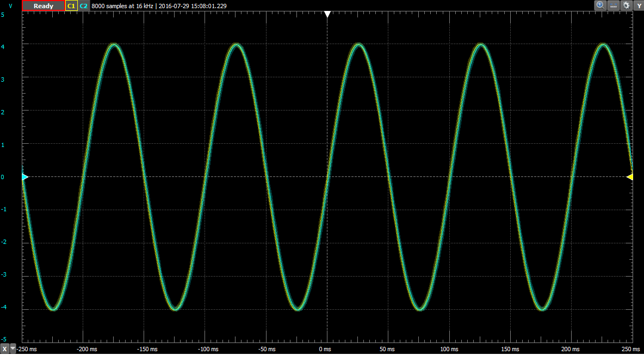The width and height of the screenshot is (644, 355).
Task: Click the '50 ms' time axis label
Action: [x=386, y=349]
